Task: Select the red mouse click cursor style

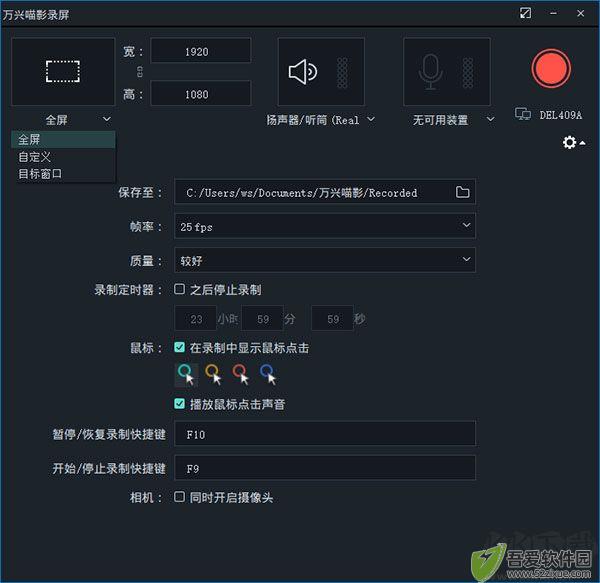Action: point(240,374)
